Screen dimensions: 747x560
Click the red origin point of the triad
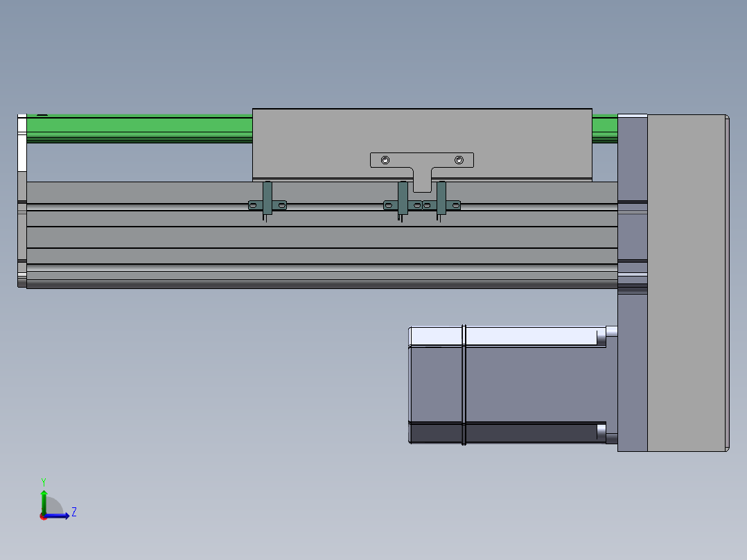[x=44, y=516]
